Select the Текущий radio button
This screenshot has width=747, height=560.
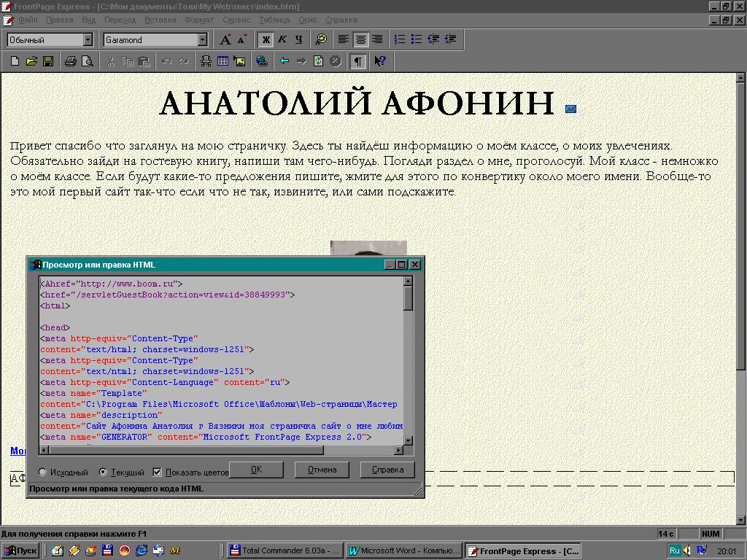[x=103, y=472]
